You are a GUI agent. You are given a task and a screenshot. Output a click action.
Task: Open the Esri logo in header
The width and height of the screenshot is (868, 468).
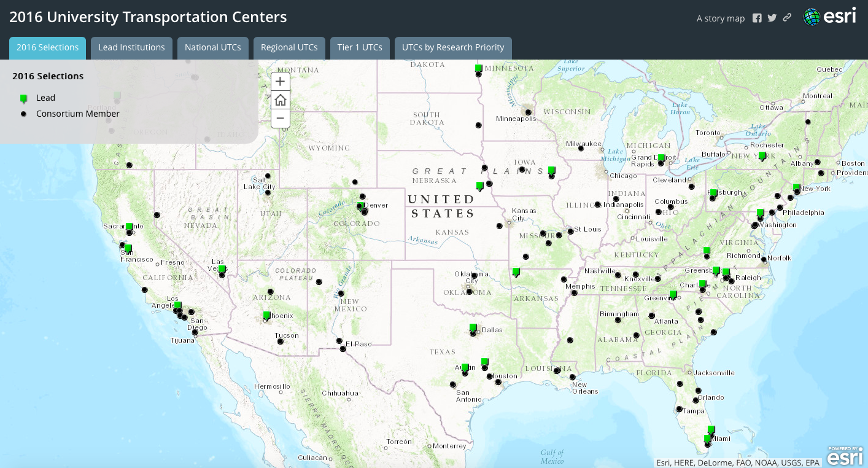(x=830, y=17)
